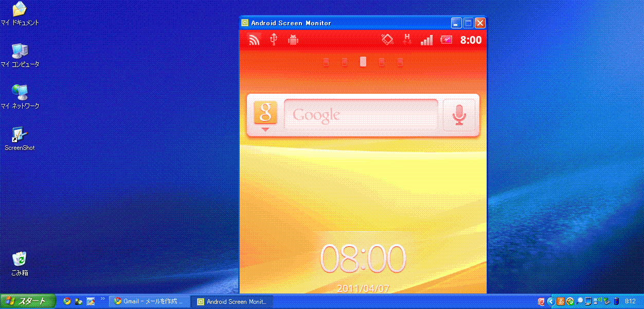This screenshot has width=644, height=309.
Task: Tap the USB connection icon in the Android status bar
Action: point(274,40)
